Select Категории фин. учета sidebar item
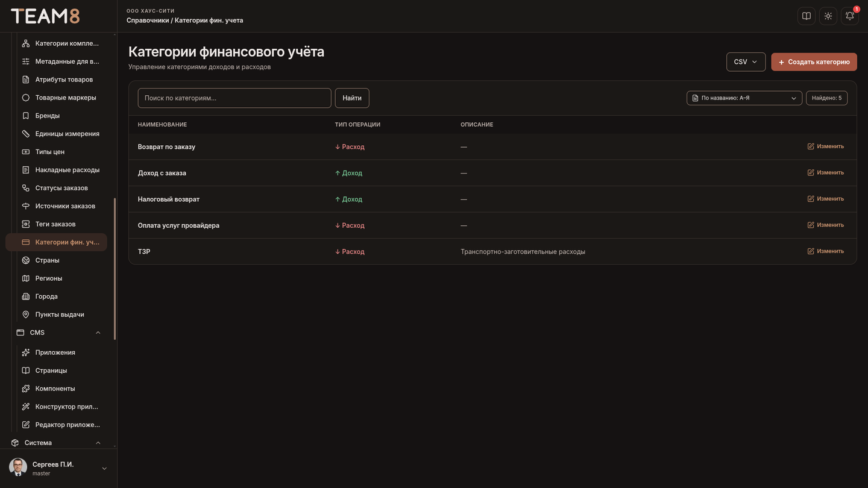868x488 pixels. (57, 242)
